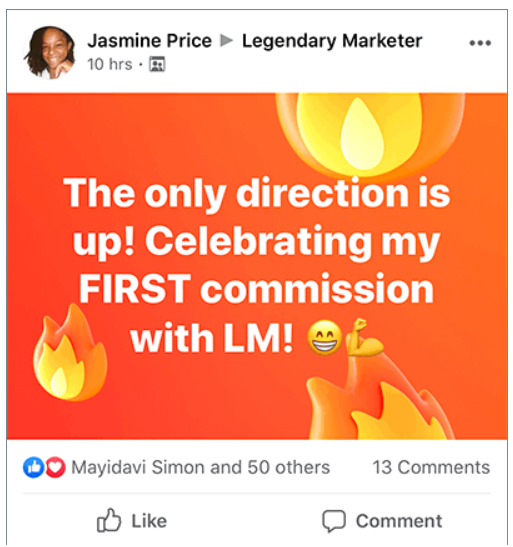Click the speech bubble Comment icon
This screenshot has width=513, height=547.
click(334, 521)
